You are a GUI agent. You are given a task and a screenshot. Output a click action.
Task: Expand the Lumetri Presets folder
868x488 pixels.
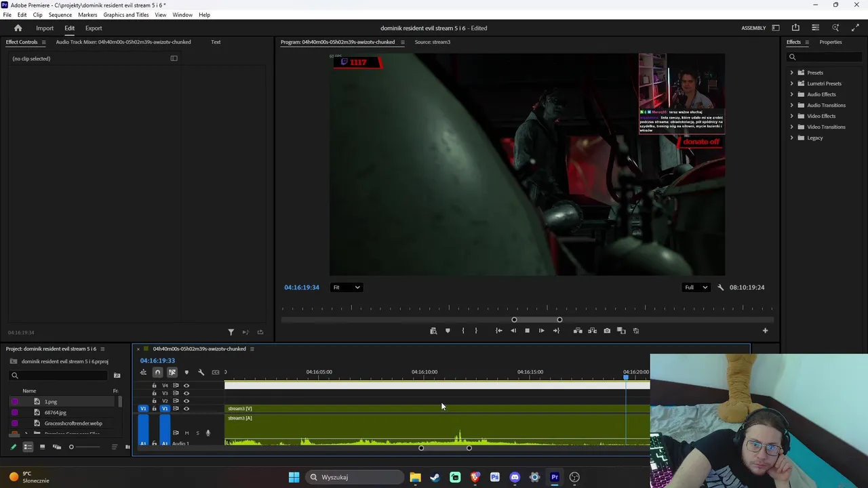(791, 83)
